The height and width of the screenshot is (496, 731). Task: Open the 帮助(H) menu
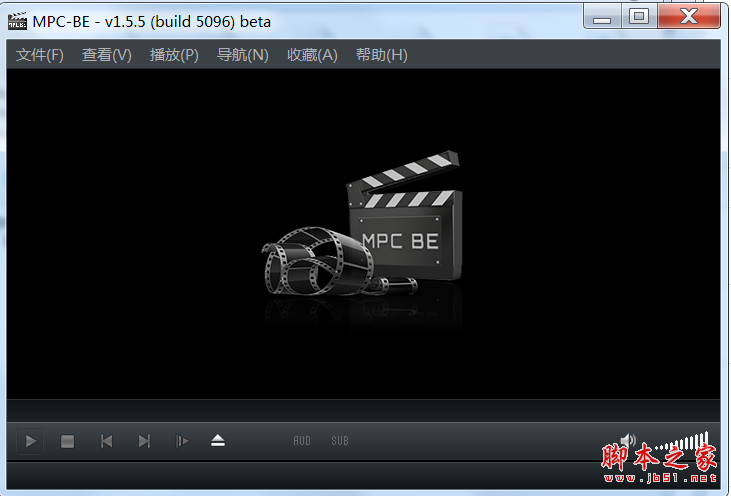pyautogui.click(x=381, y=55)
